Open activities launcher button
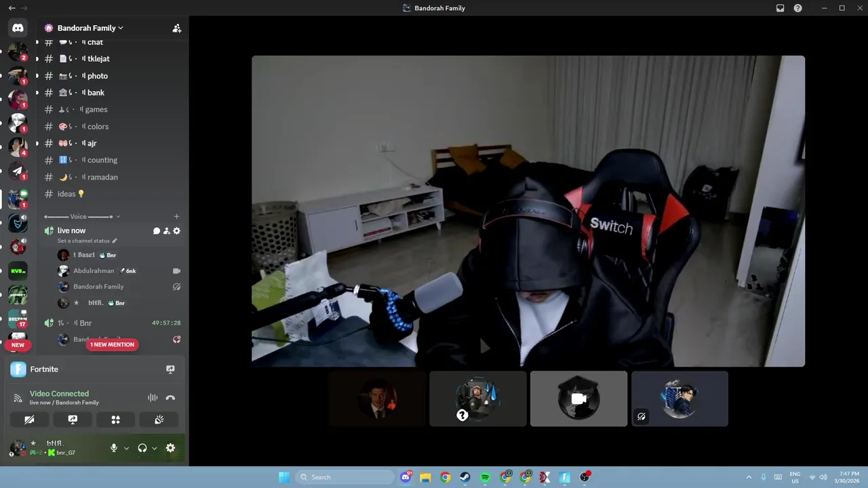Image resolution: width=868 pixels, height=488 pixels. [x=116, y=420]
